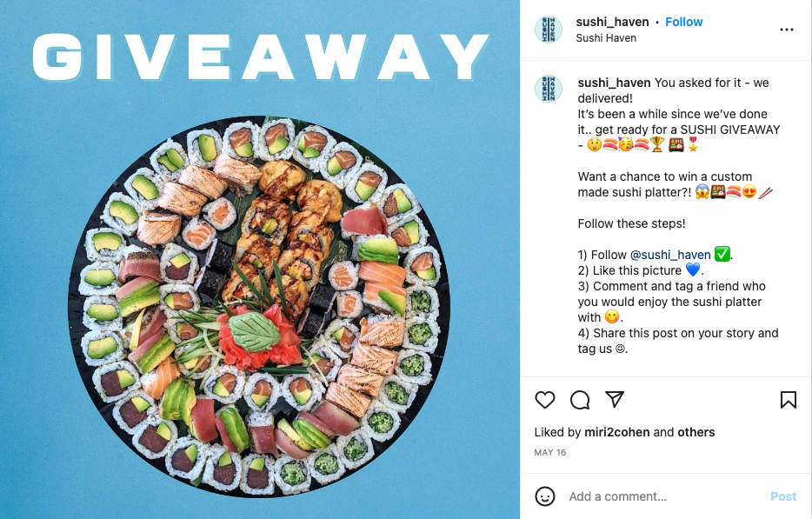The width and height of the screenshot is (812, 519).
Task: Open comments via speech bubble icon
Action: (580, 400)
